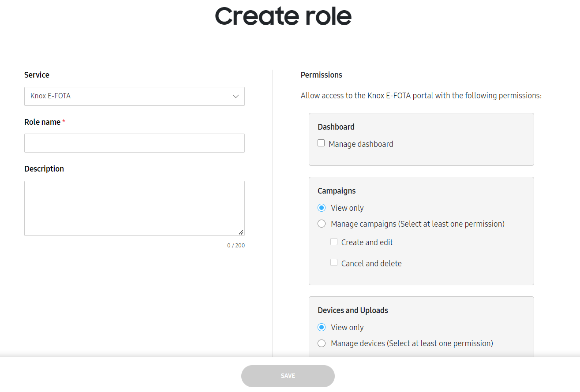The image size is (580, 392).
Task: Select the Manage campaigns radio option
Action: click(322, 224)
